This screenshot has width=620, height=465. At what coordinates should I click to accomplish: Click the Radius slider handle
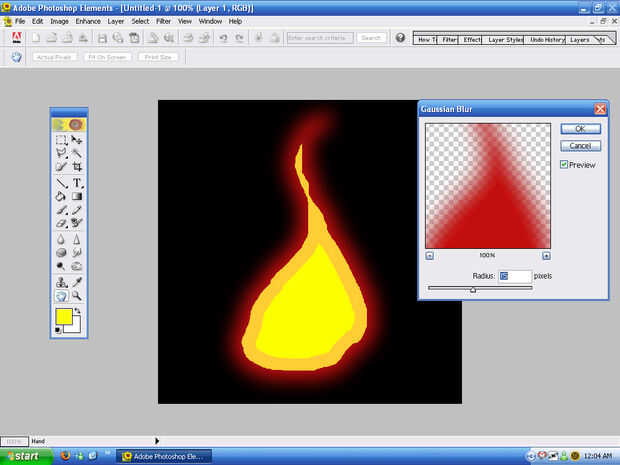pos(473,290)
